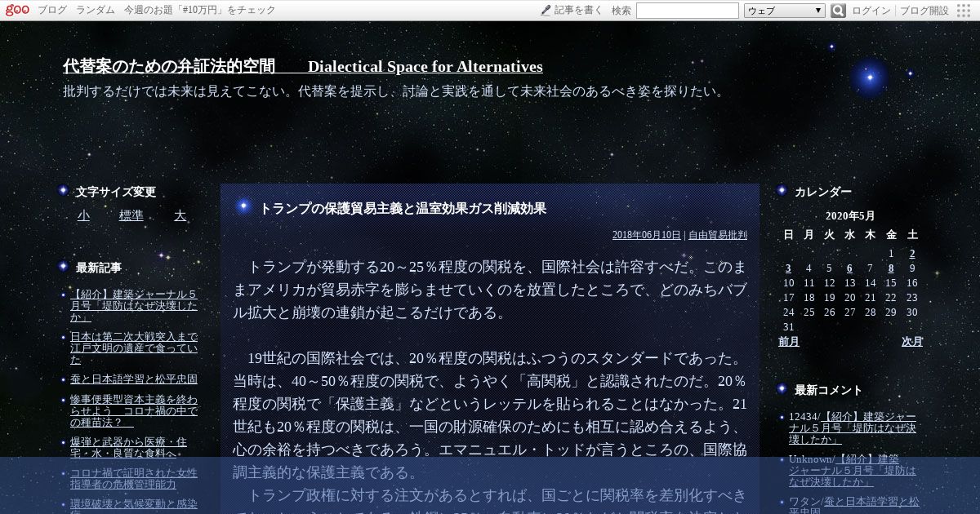This screenshot has height=514, width=980.
Task: Set font size to 大
Action: pyautogui.click(x=180, y=215)
